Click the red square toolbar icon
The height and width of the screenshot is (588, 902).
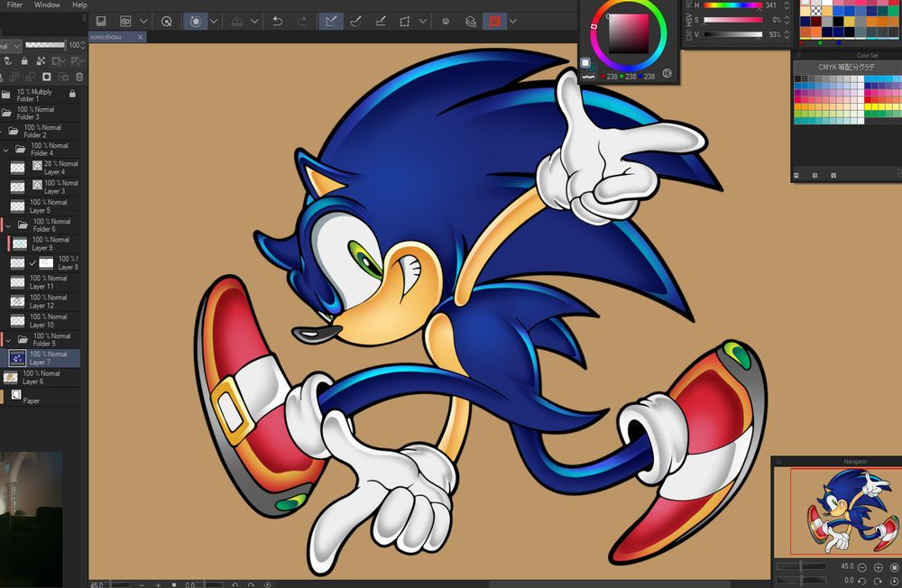pyautogui.click(x=494, y=22)
